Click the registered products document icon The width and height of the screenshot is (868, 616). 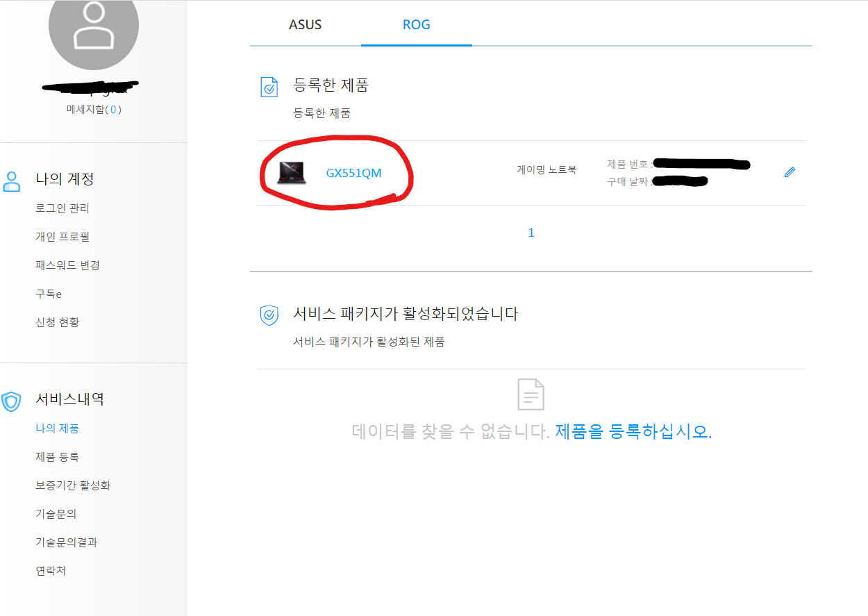[269, 86]
